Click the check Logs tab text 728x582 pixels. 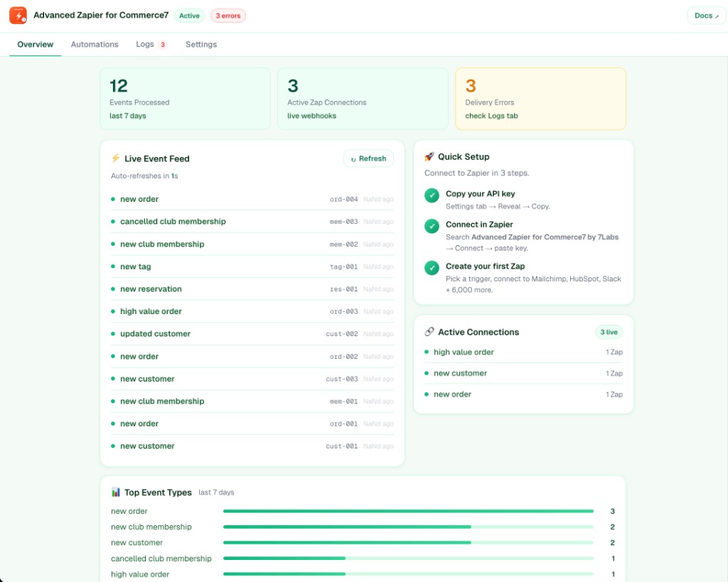coord(491,116)
